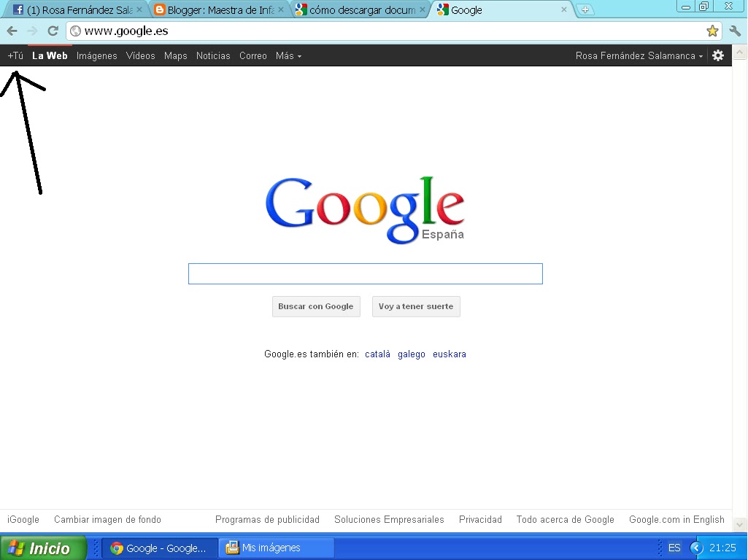Viewport: 748px width, 560px height.
Task: Close the Facebook Rosa Fernández tab
Action: [139, 9]
